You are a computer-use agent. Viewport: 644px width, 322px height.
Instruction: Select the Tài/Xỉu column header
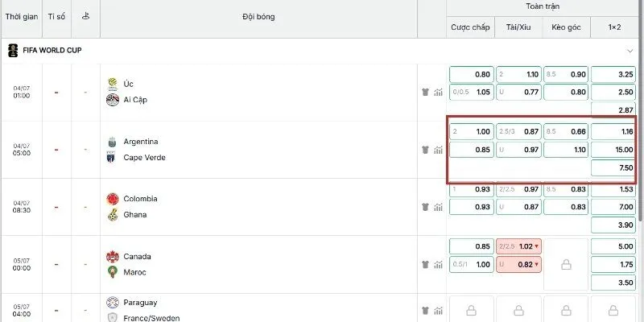(518, 27)
